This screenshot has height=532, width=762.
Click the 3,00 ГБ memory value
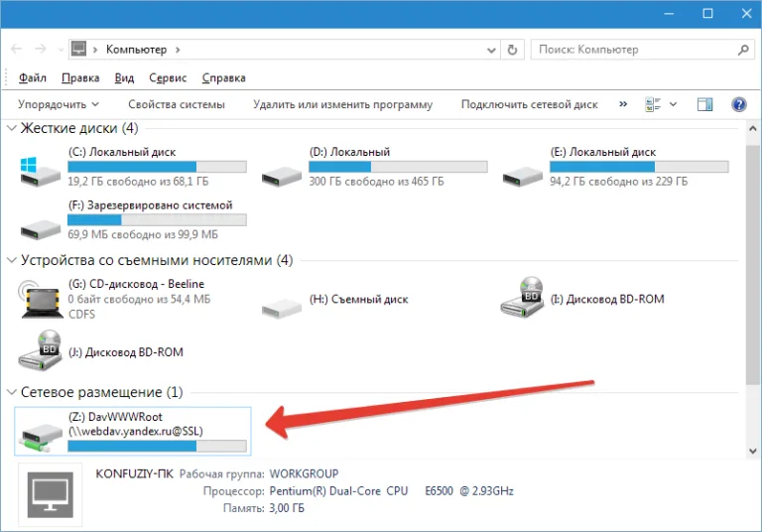click(287, 508)
